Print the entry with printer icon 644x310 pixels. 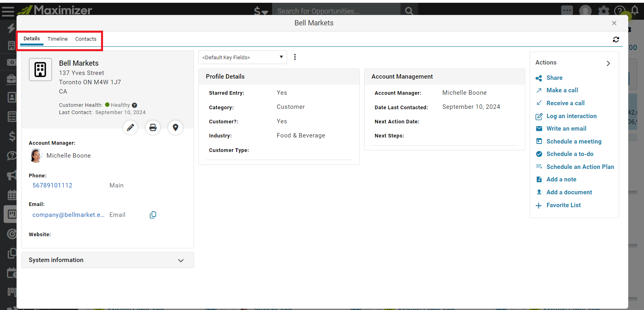[153, 128]
